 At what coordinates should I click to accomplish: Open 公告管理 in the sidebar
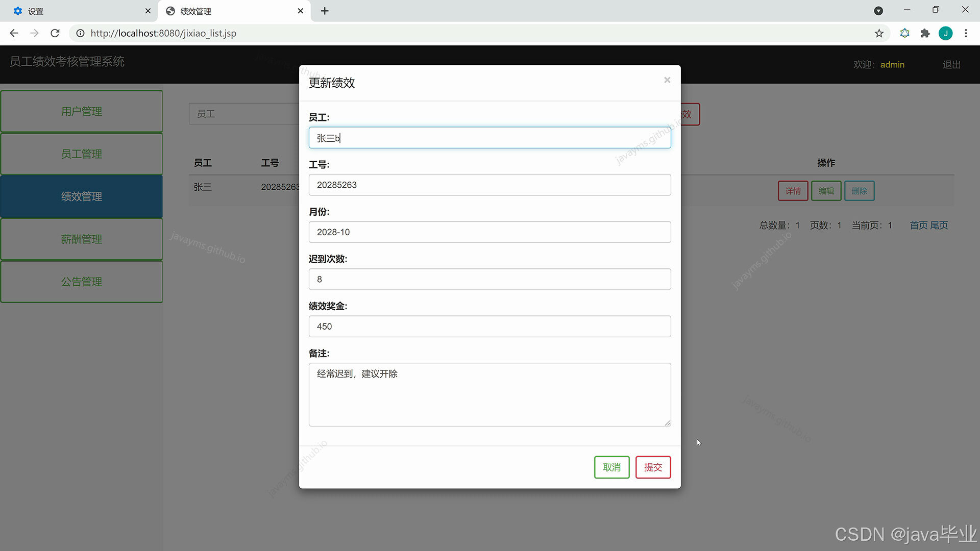click(82, 282)
